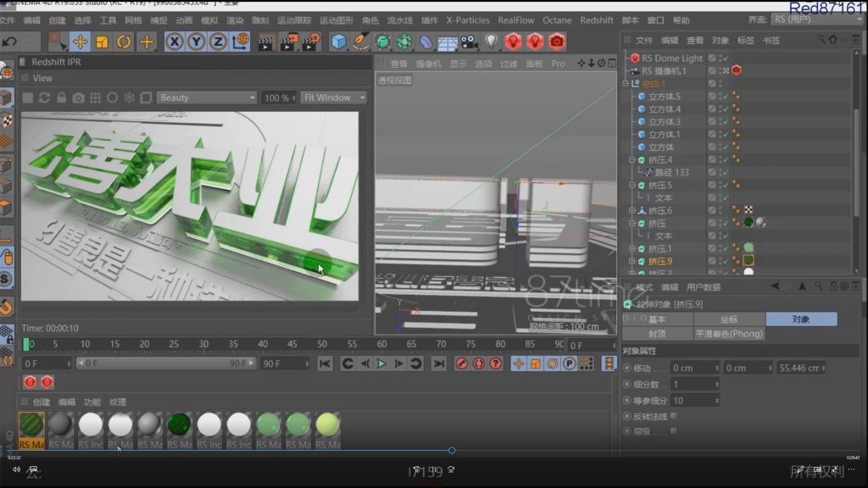Switch to the 坐标 attribute tab
Image resolution: width=868 pixels, height=488 pixels.
point(729,319)
